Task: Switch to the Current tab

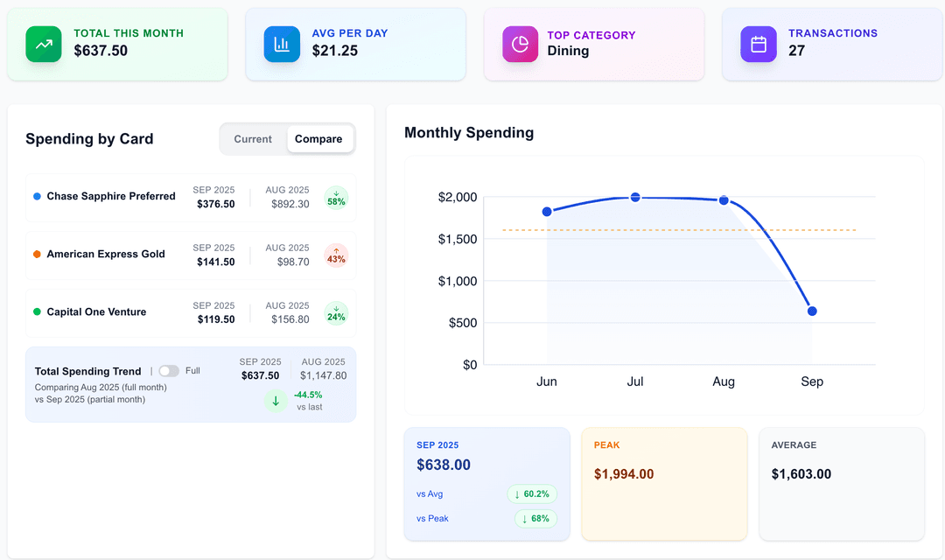Action: 253,139
